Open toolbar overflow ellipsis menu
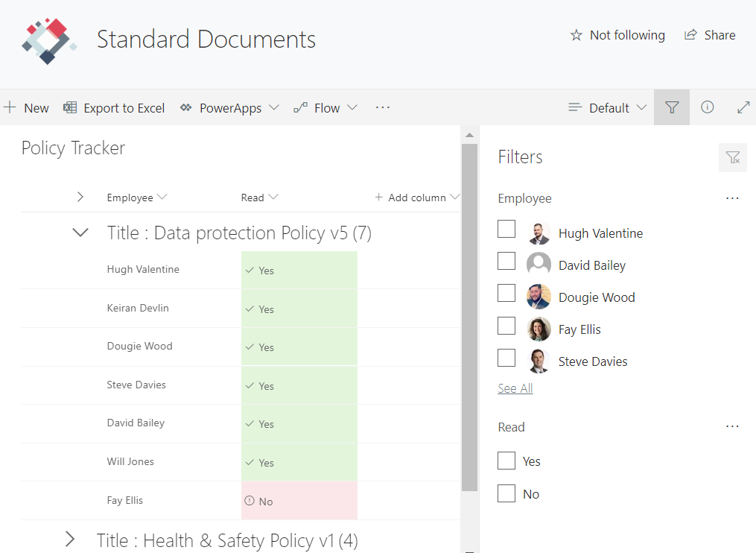Image resolution: width=756 pixels, height=553 pixels. [x=383, y=107]
